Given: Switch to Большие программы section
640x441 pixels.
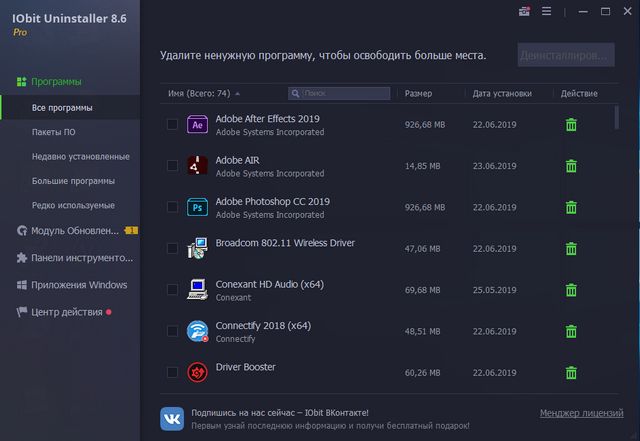Looking at the screenshot, I should (x=73, y=181).
